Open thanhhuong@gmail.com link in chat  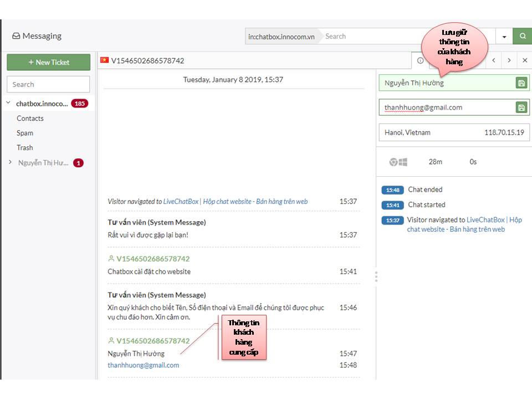point(143,365)
